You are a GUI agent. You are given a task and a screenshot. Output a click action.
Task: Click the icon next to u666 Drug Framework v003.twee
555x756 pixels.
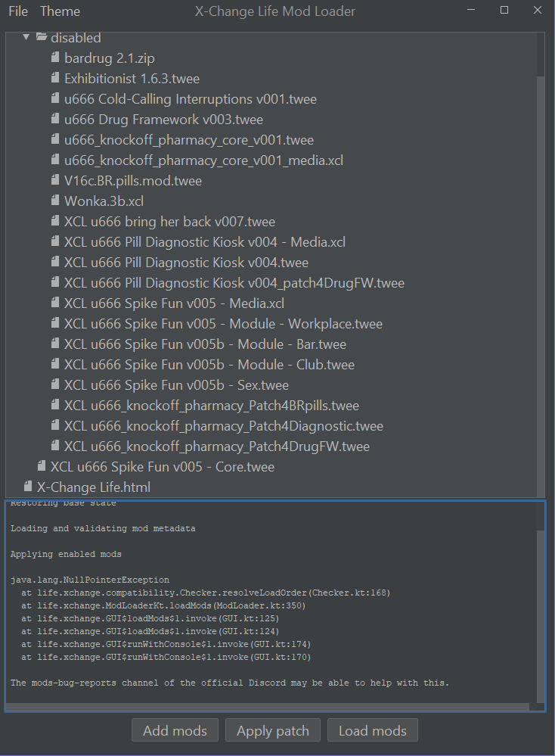(54, 119)
